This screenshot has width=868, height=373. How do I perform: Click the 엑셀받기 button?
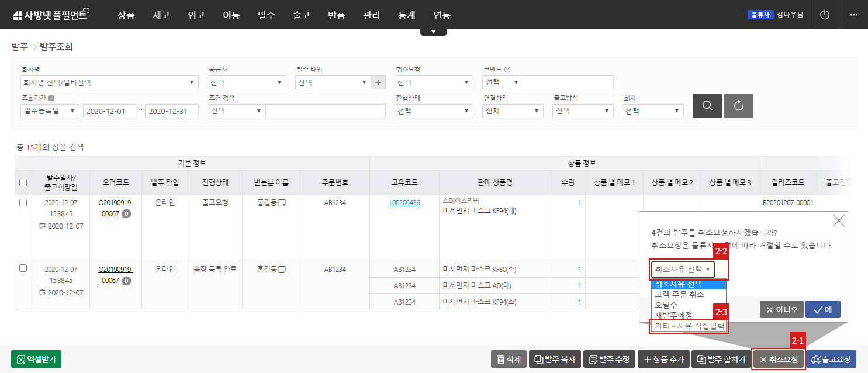[x=36, y=359]
